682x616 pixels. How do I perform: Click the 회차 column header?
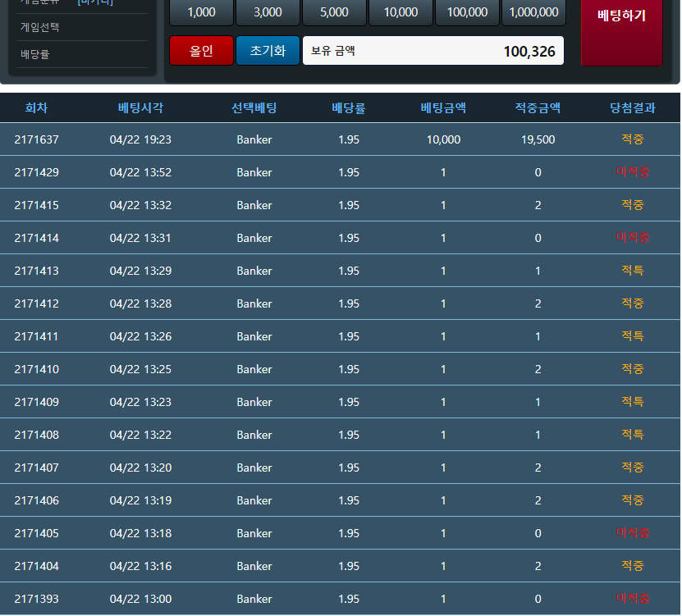pyautogui.click(x=37, y=107)
